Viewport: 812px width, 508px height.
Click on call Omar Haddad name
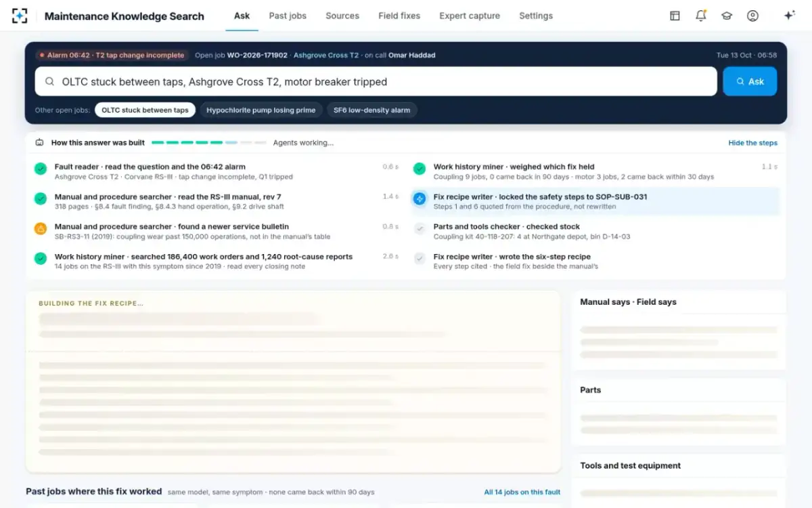tap(411, 55)
